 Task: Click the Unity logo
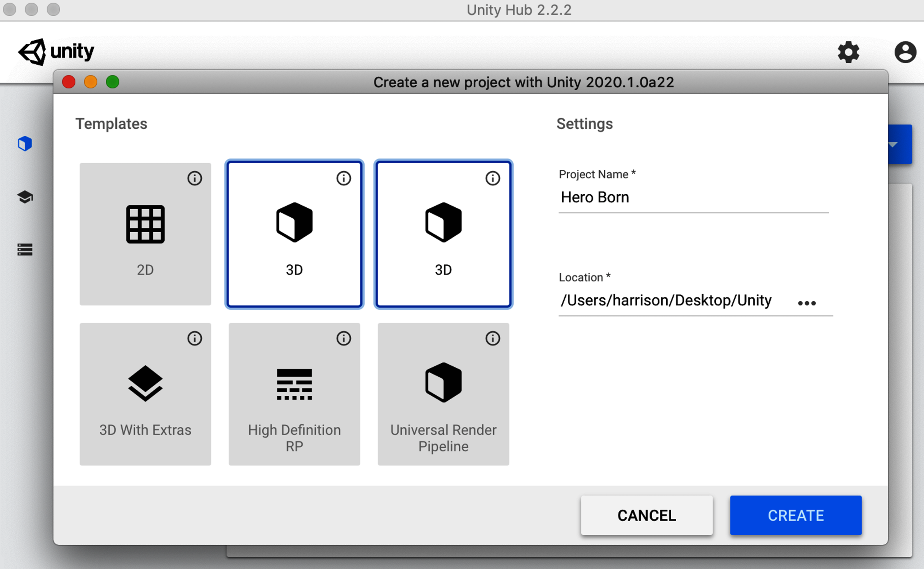coord(56,52)
